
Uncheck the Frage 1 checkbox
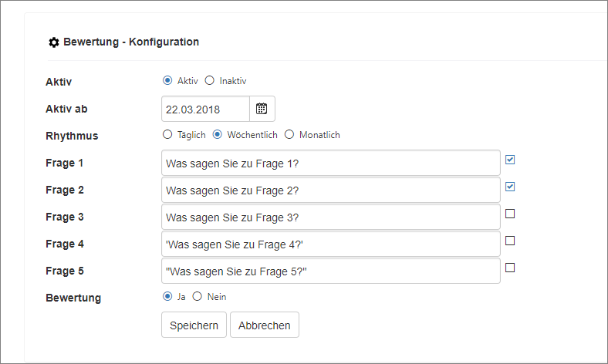point(510,160)
